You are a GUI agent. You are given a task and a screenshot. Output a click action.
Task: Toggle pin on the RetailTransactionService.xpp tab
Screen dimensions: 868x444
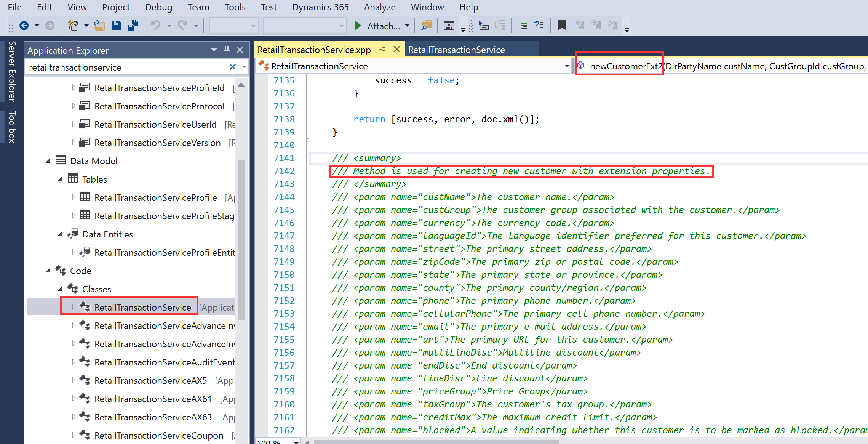tap(383, 50)
